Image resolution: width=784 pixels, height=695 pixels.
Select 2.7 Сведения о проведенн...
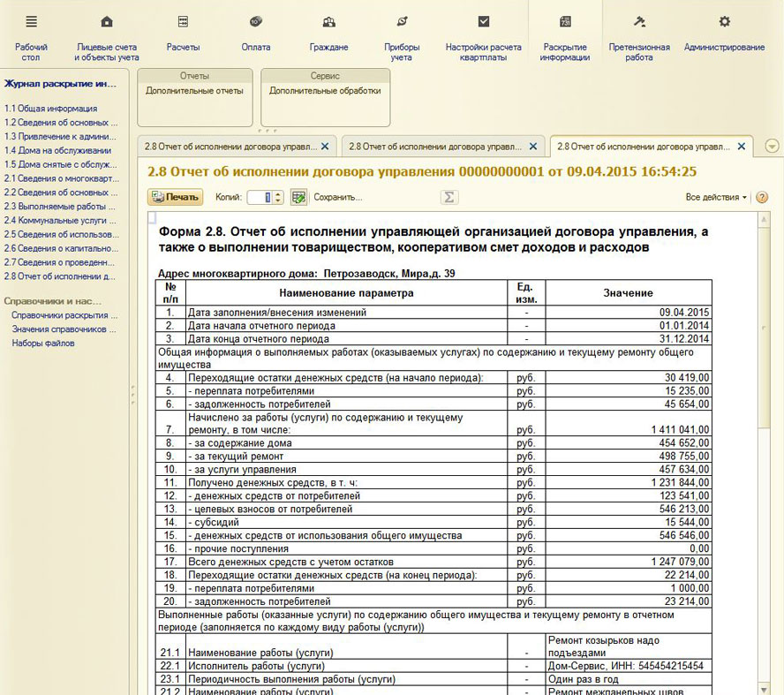59,262
